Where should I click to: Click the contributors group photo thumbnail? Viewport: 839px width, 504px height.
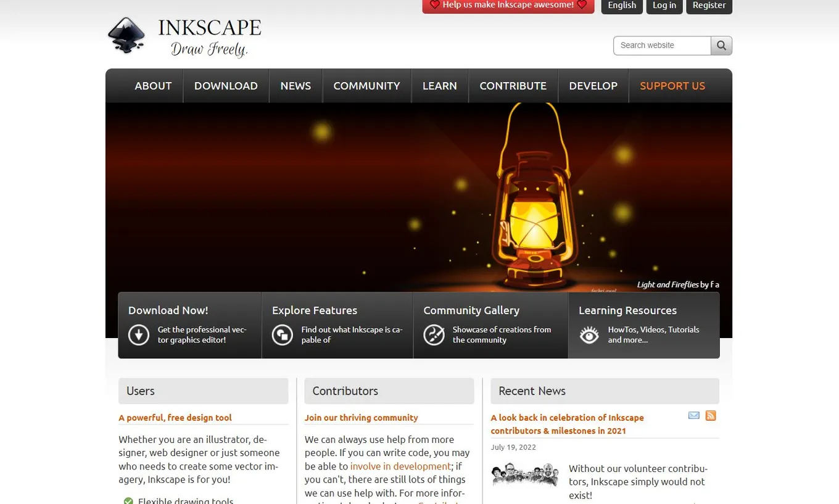tap(525, 474)
